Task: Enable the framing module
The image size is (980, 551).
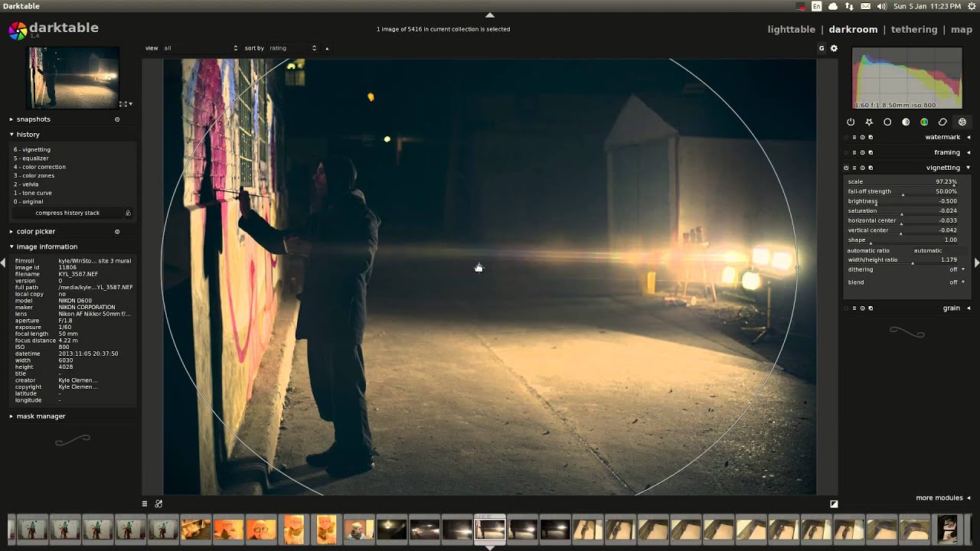Action: pyautogui.click(x=846, y=152)
